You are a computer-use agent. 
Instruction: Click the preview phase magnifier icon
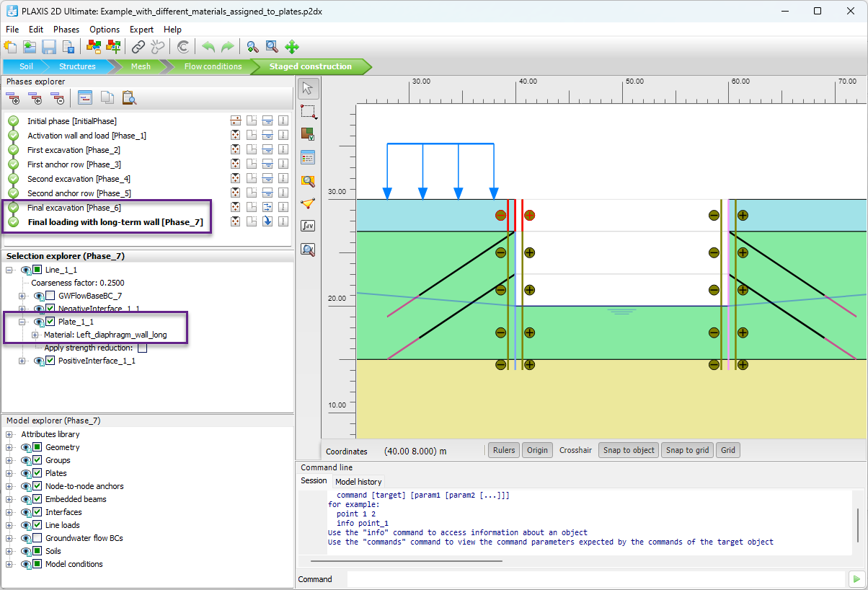308,180
